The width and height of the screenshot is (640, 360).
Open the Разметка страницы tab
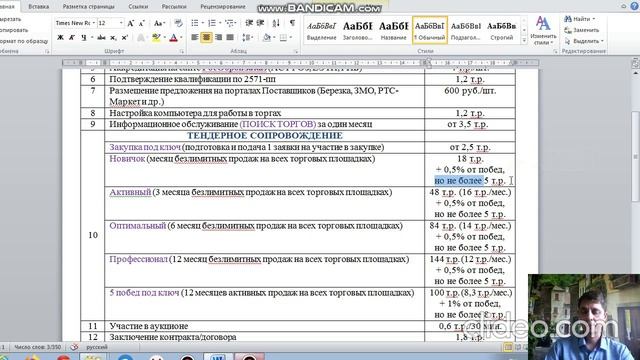[x=89, y=7]
